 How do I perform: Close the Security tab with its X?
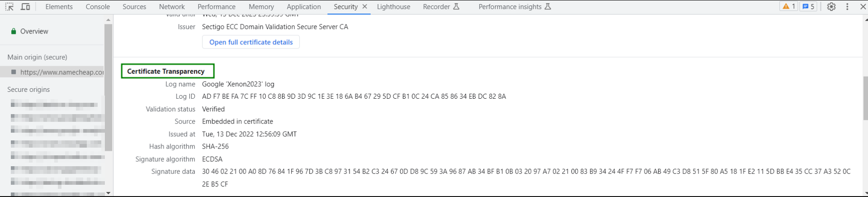tap(365, 7)
